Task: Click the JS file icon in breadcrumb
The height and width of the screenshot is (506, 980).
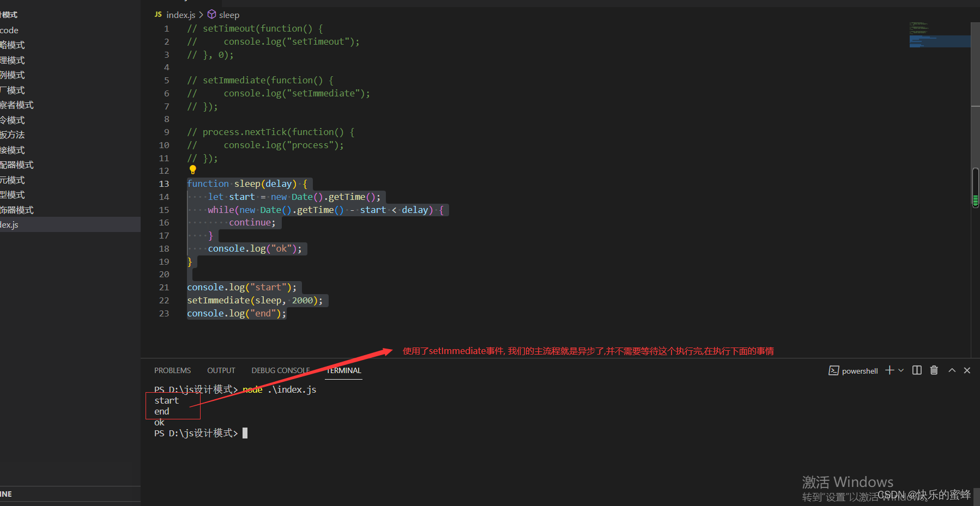Action: [x=158, y=15]
